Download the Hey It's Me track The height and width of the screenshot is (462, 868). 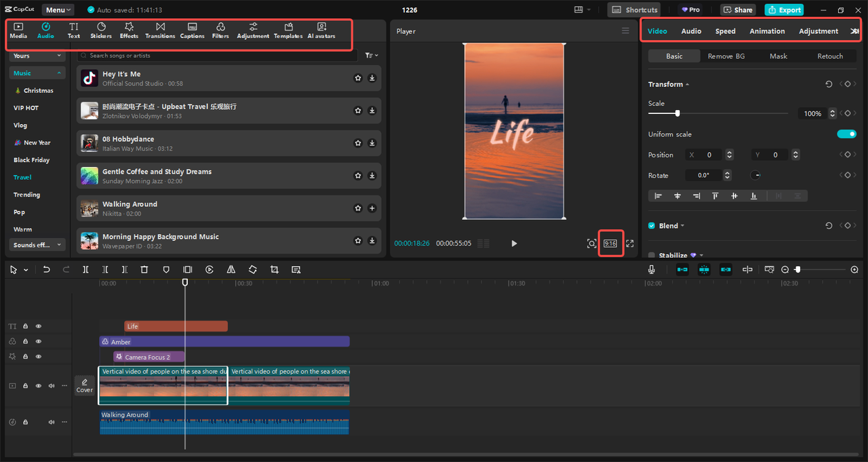coord(372,78)
